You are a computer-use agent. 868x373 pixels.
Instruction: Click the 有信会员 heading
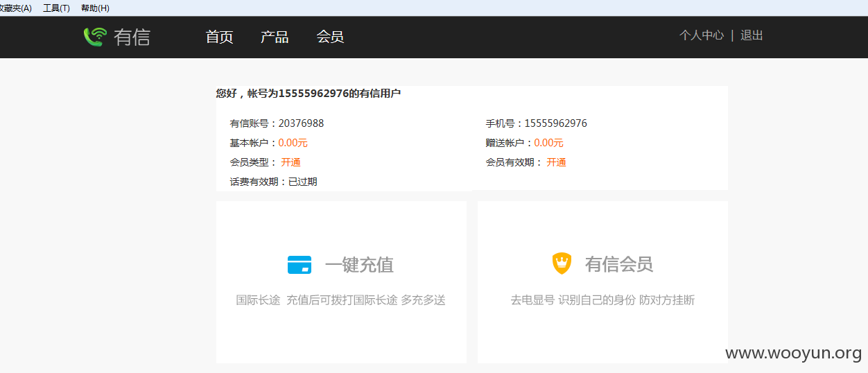click(x=619, y=264)
